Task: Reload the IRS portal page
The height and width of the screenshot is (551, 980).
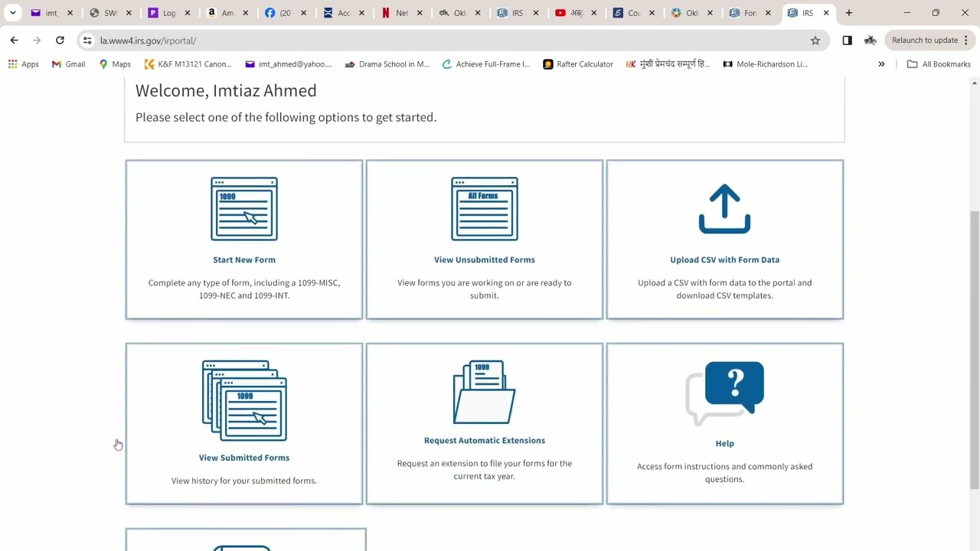Action: 60,41
